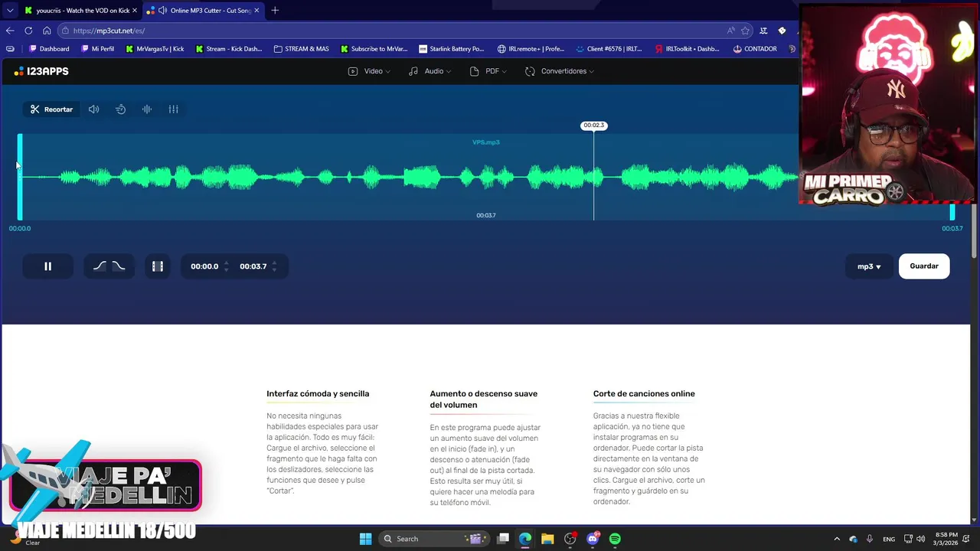Expand the Video menu
This screenshot has width=980, height=551.
point(369,71)
